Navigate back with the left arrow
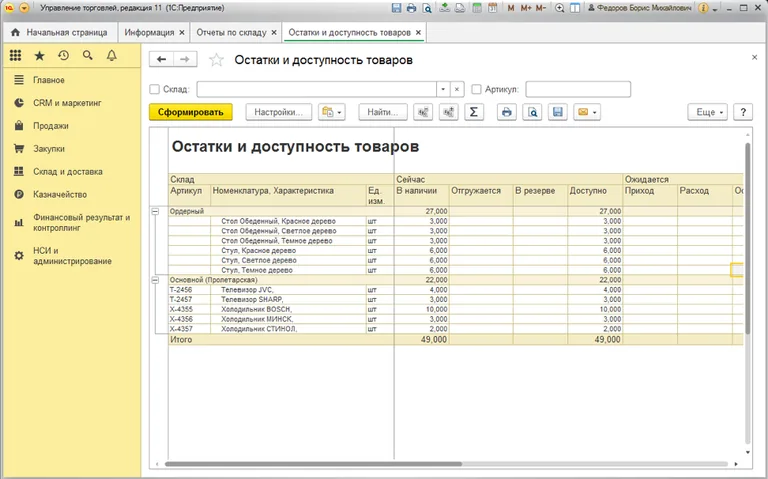The image size is (768, 479). click(161, 60)
